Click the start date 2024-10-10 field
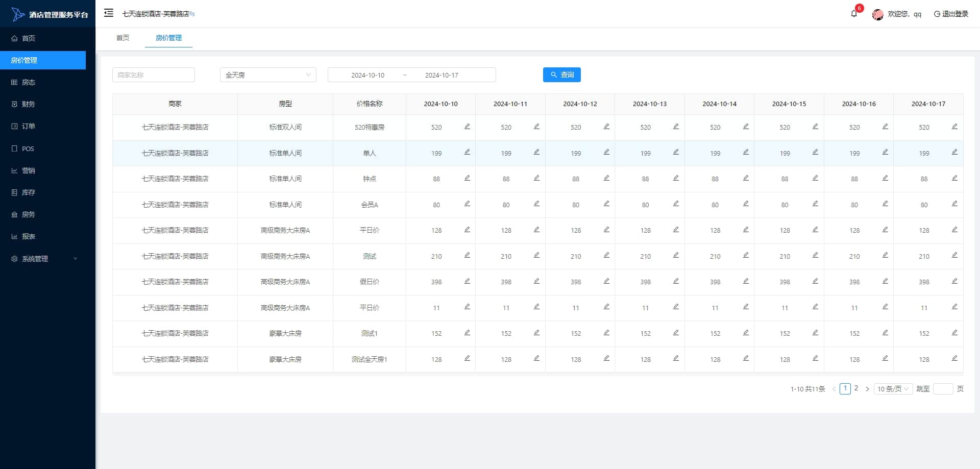Viewport: 980px width, 469px height. point(367,75)
